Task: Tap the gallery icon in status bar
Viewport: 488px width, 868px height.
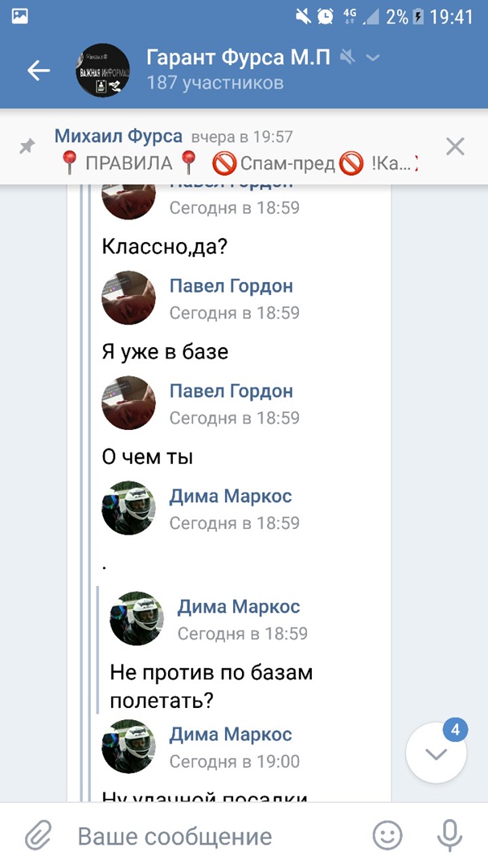Action: [x=20, y=17]
